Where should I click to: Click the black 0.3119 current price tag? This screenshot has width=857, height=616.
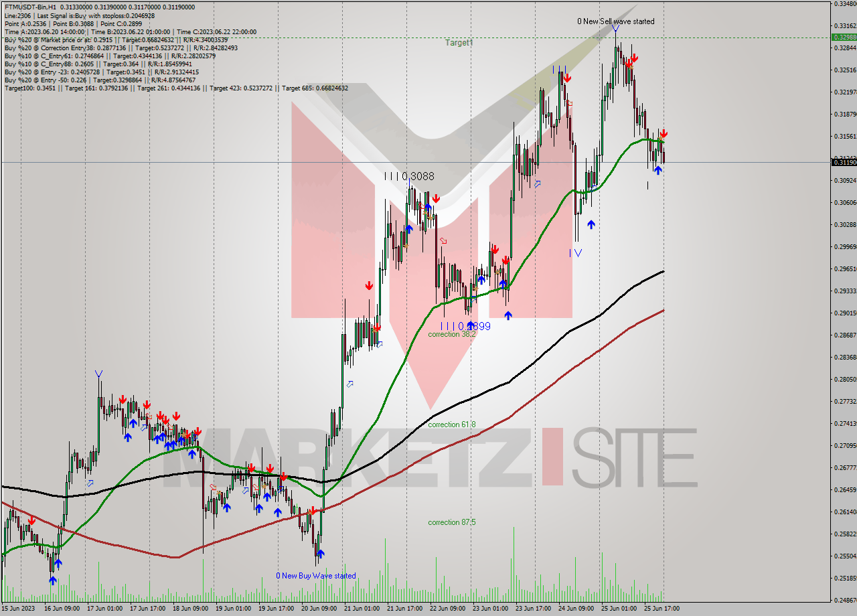pyautogui.click(x=844, y=162)
